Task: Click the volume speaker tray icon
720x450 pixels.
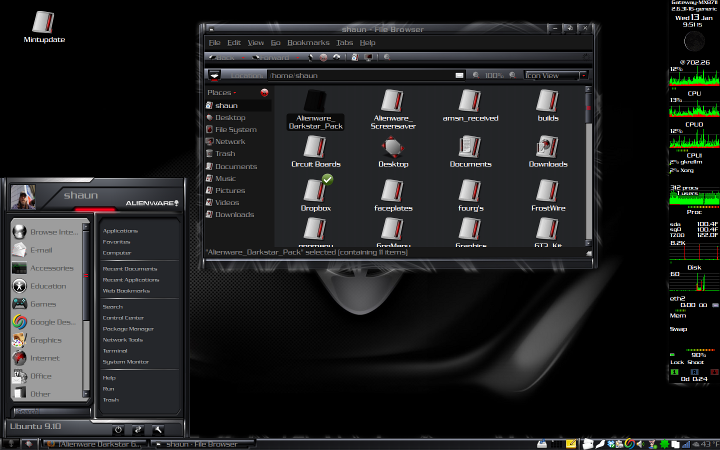Action: coord(641,444)
